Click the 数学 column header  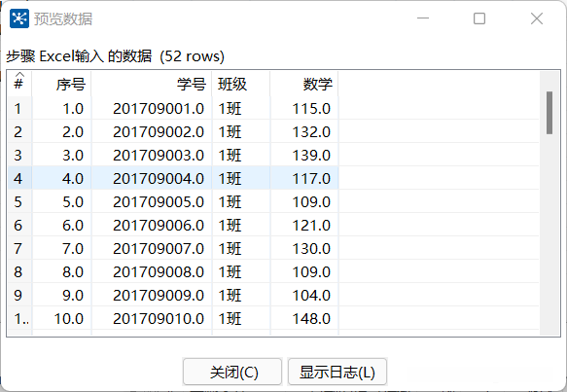[x=304, y=85]
